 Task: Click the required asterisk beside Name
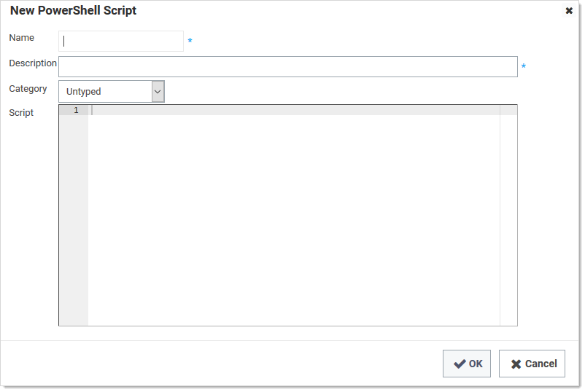[190, 42]
